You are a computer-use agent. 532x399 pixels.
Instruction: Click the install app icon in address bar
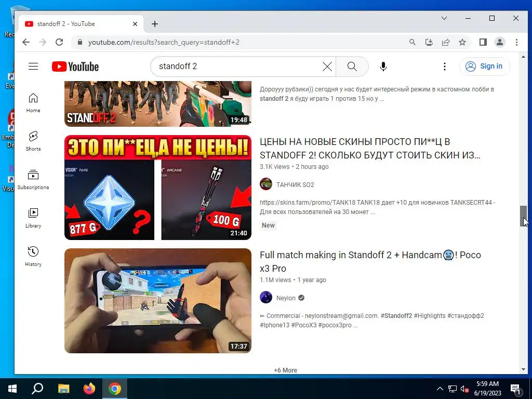[429, 42]
